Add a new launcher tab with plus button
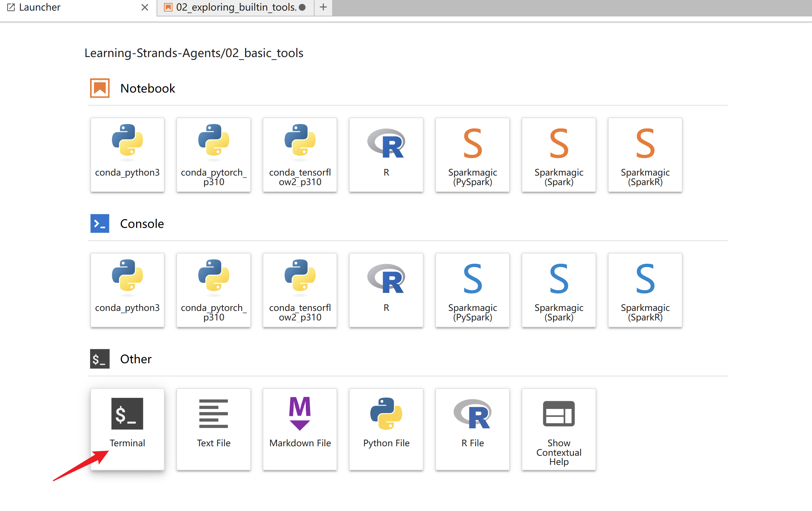This screenshot has height=511, width=812. 323,7
